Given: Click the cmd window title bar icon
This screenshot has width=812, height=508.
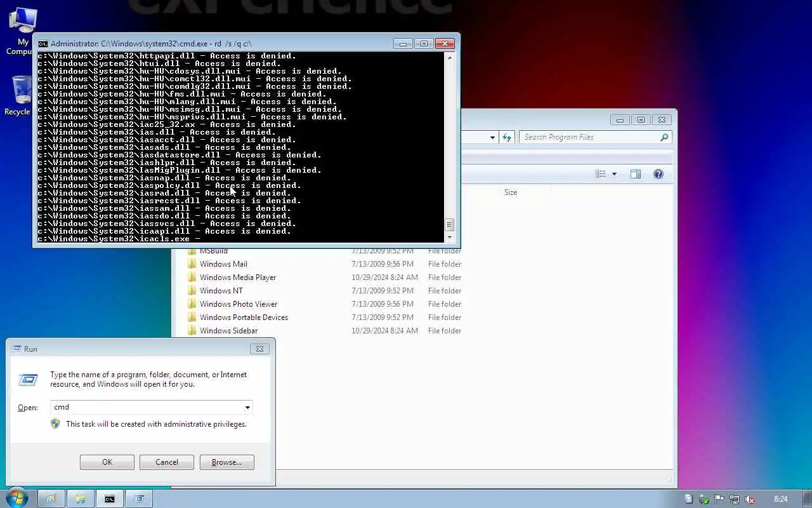Looking at the screenshot, I should click(43, 44).
